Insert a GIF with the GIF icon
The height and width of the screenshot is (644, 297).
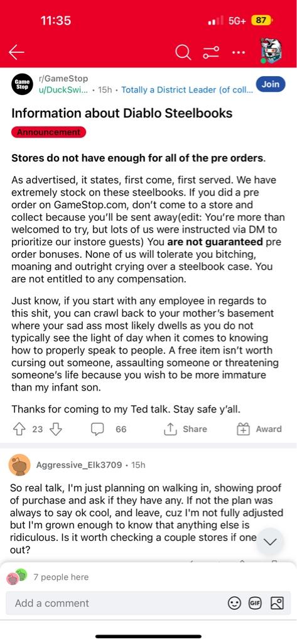pyautogui.click(x=256, y=603)
